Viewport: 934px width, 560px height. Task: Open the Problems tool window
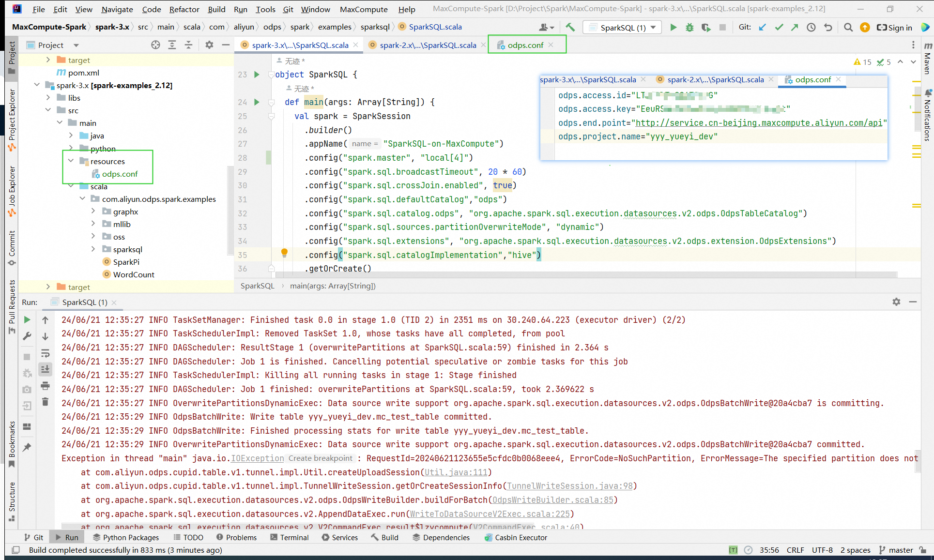(x=236, y=537)
